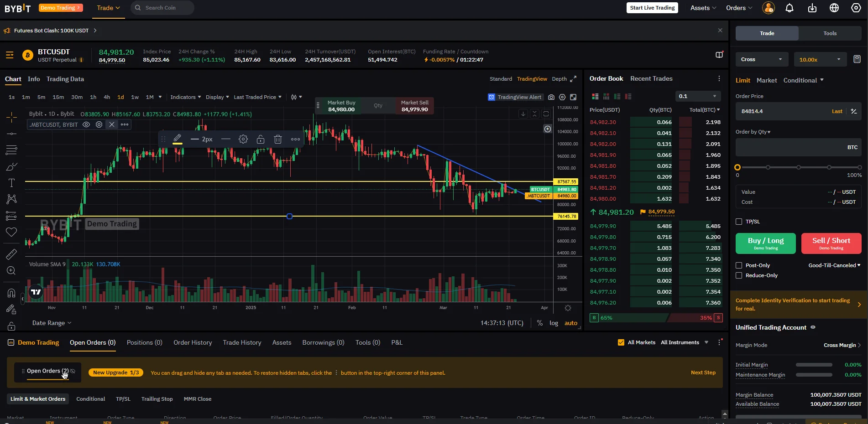Open the layout switch icon
This screenshot has width=868, height=424.
pyautogui.click(x=719, y=55)
